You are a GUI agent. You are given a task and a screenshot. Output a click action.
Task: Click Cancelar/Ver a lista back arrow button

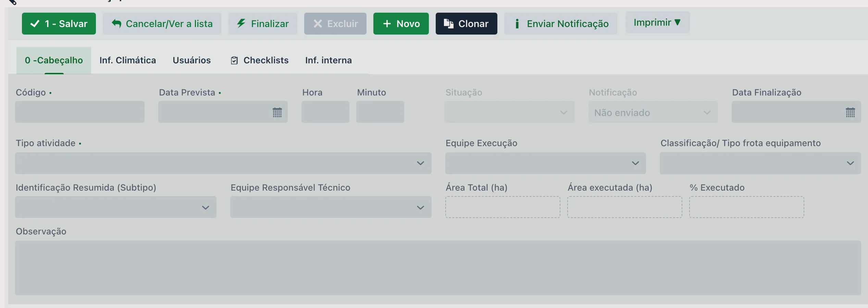[x=162, y=24]
